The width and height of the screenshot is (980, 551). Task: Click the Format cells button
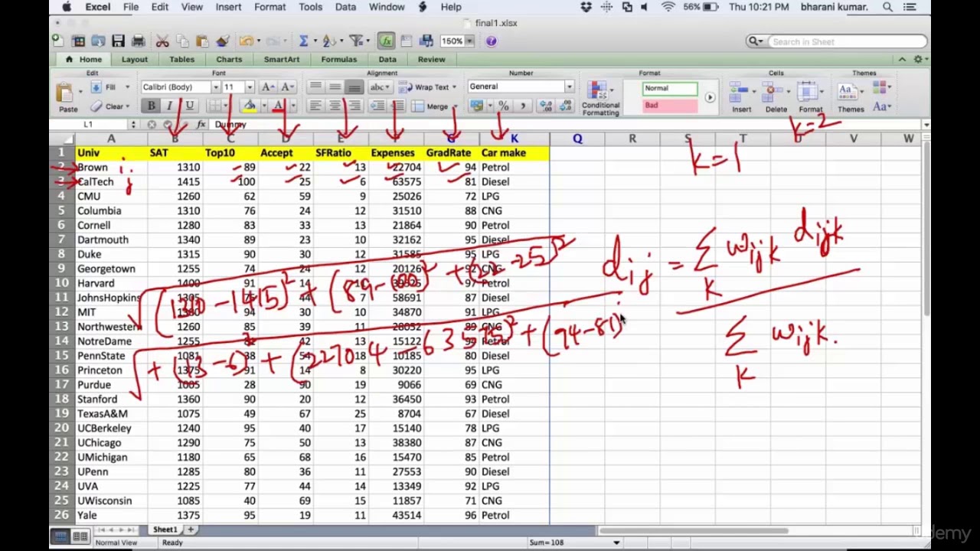pos(810,97)
